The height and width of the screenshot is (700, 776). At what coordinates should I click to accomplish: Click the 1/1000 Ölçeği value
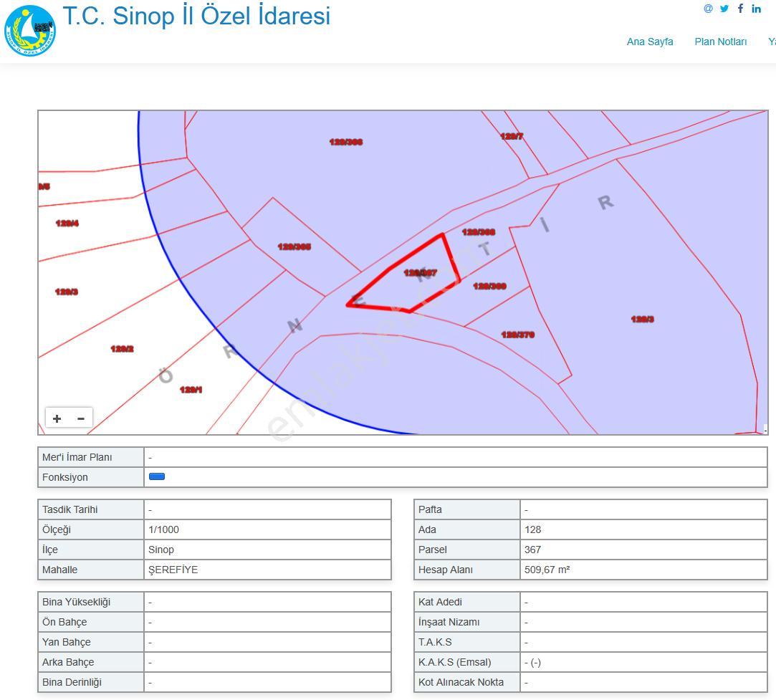(164, 529)
